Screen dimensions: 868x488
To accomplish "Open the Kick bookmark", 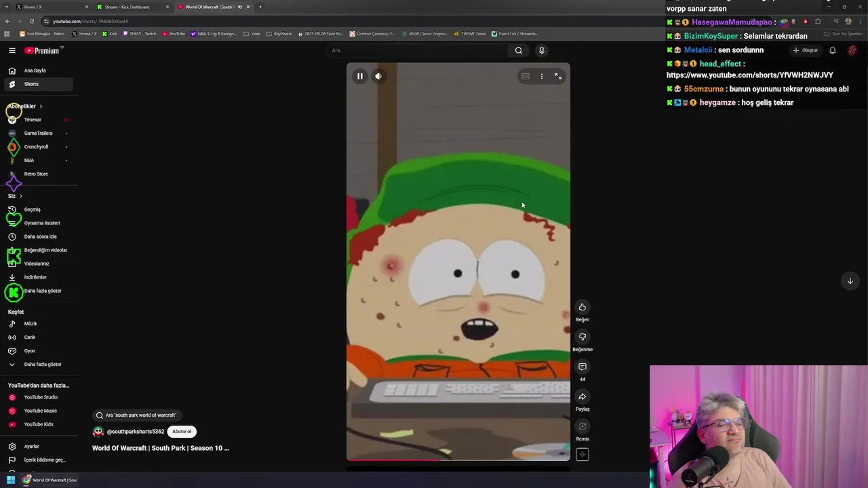I will pyautogui.click(x=110, y=34).
